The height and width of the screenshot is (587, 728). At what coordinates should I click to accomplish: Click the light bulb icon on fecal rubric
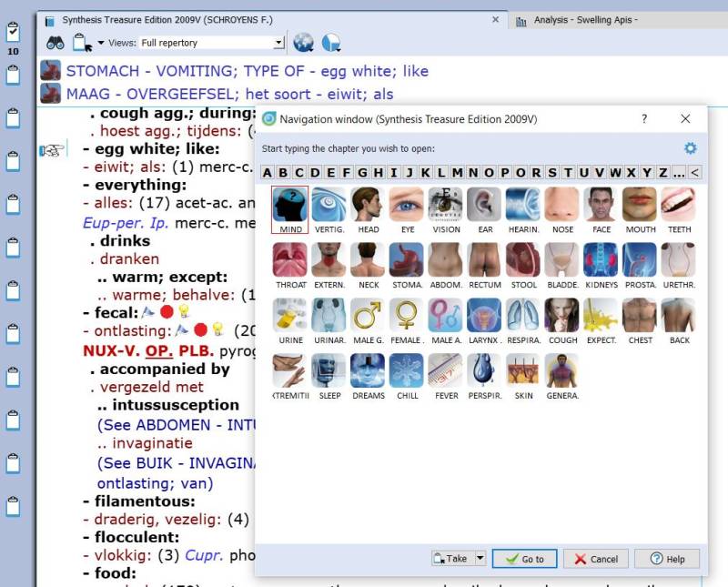[x=184, y=312]
